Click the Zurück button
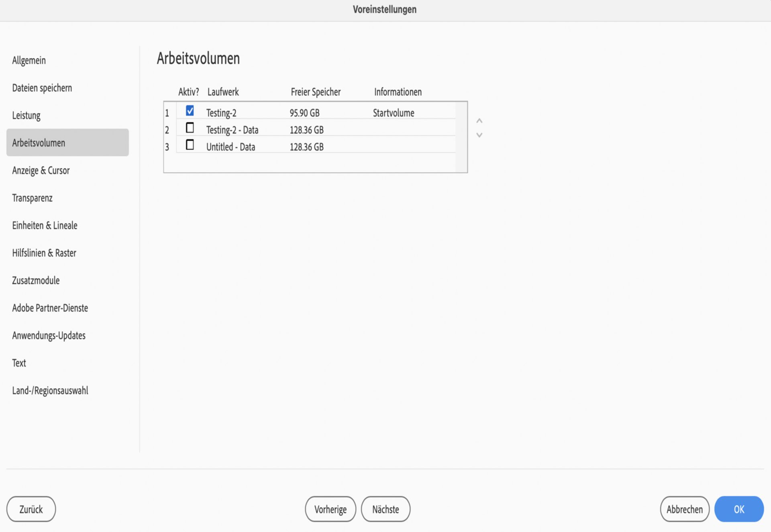 pos(31,509)
